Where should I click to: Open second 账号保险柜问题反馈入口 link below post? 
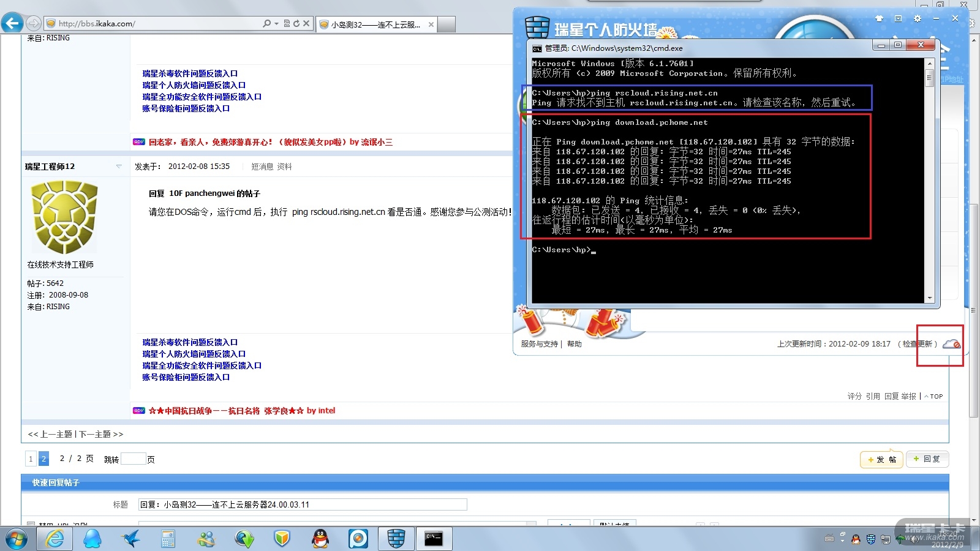coord(186,377)
